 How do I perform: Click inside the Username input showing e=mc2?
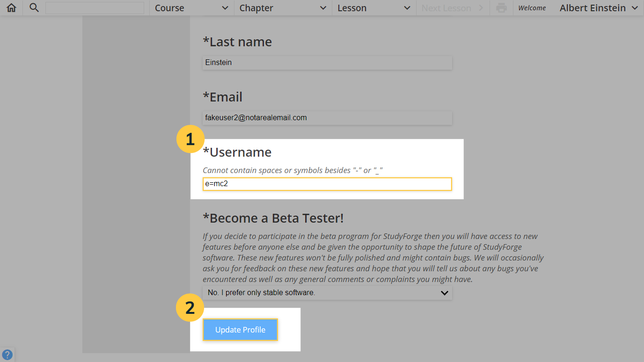point(327,184)
